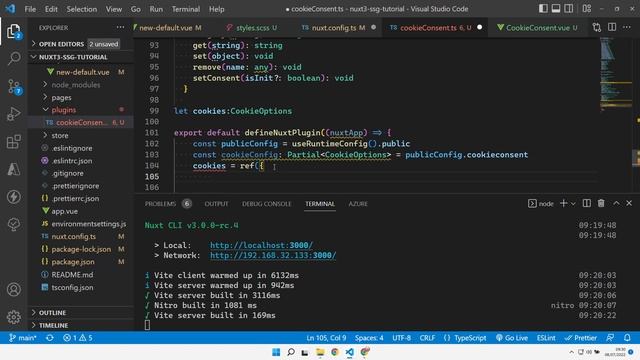
Task: Open Source Control view with badge
Action: (14, 87)
